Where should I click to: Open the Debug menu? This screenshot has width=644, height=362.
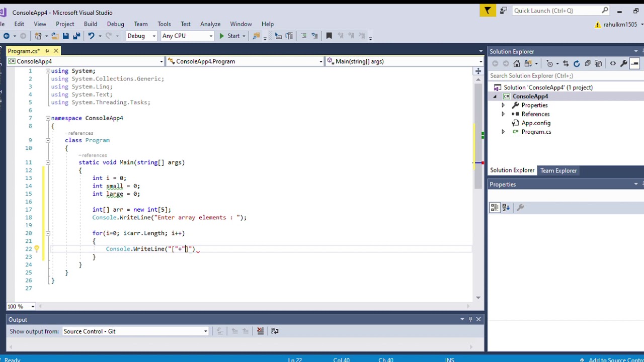115,24
